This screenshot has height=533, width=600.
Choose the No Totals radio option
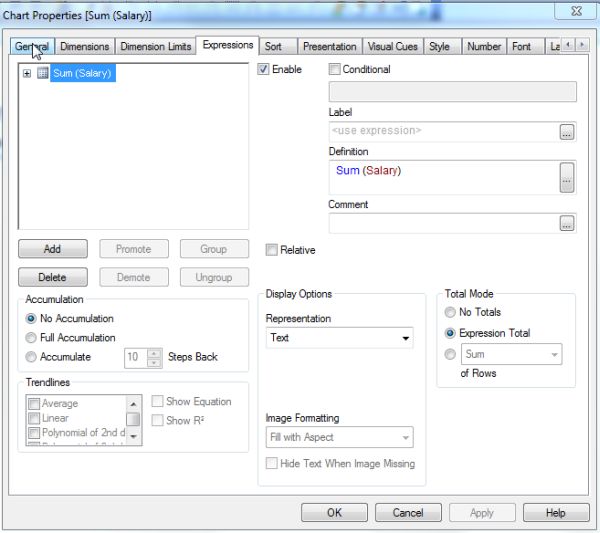coord(450,312)
